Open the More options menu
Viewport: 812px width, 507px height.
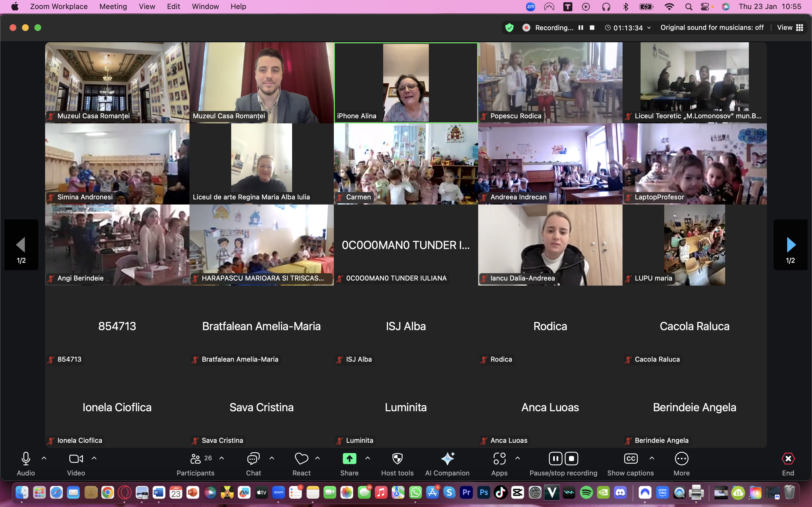tap(681, 459)
